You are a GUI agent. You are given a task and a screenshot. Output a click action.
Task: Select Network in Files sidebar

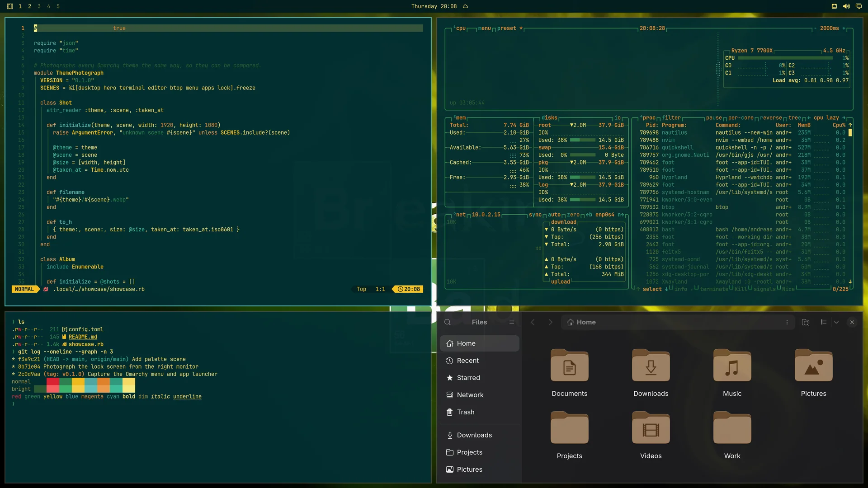point(480,395)
